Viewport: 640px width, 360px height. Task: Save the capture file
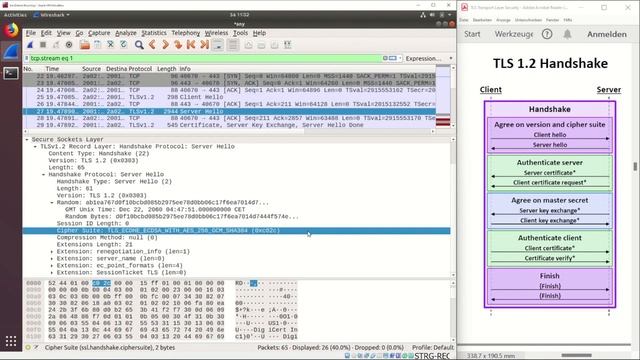pyautogui.click(x=98, y=45)
